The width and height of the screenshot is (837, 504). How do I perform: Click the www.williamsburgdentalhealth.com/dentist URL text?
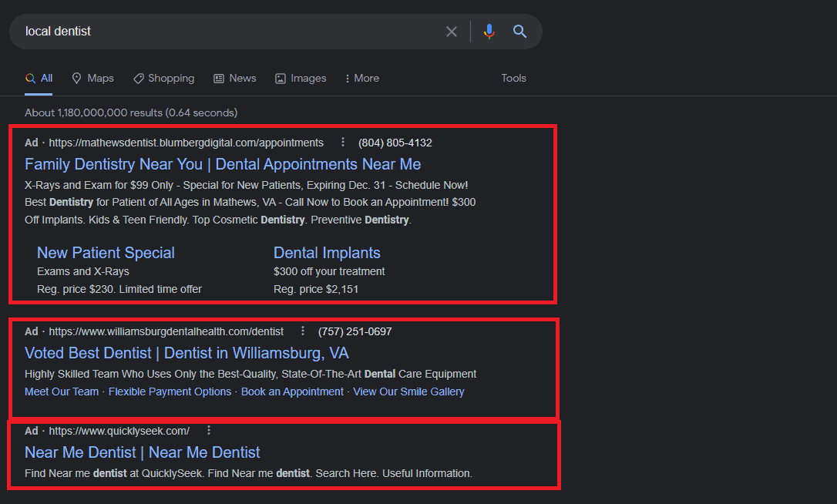166,331
